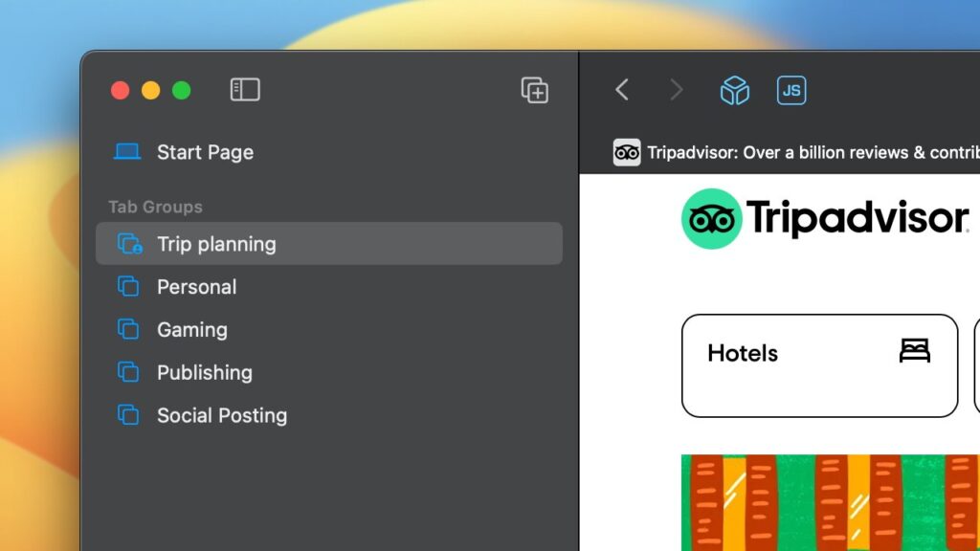
Task: Open the Hotels button
Action: tap(819, 365)
